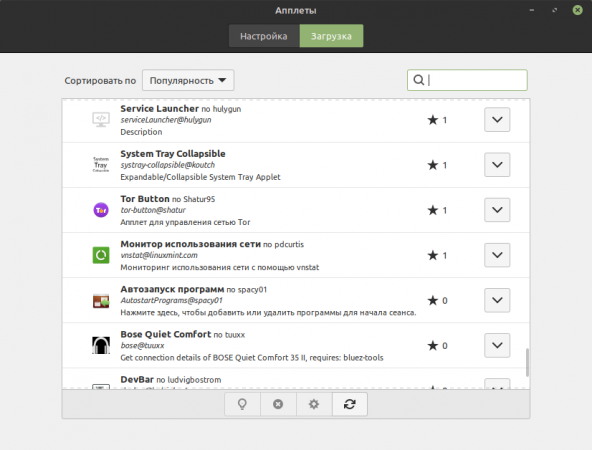Click the Bose Quiet Comfort headphone icon
This screenshot has height=450, width=592.
pyautogui.click(x=101, y=345)
